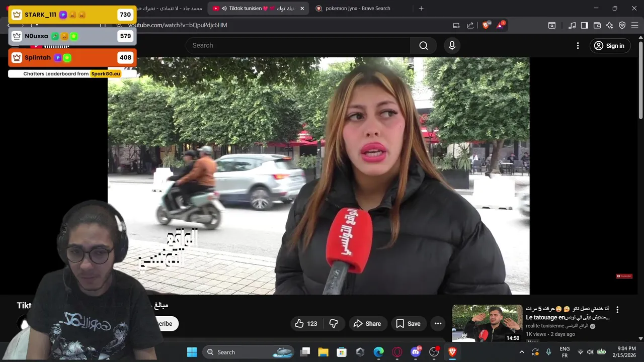Save the video to a playlist
644x362 pixels.
point(408,324)
